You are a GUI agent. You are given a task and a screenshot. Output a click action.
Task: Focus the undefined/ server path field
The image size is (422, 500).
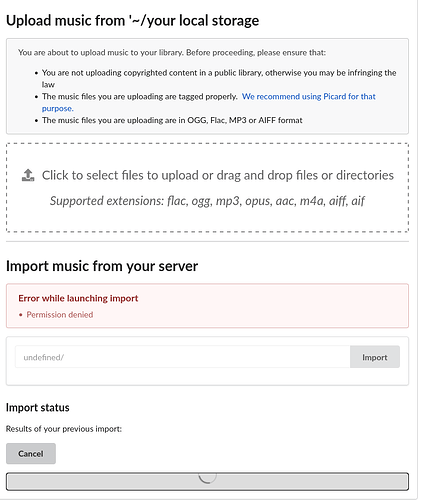pos(183,357)
